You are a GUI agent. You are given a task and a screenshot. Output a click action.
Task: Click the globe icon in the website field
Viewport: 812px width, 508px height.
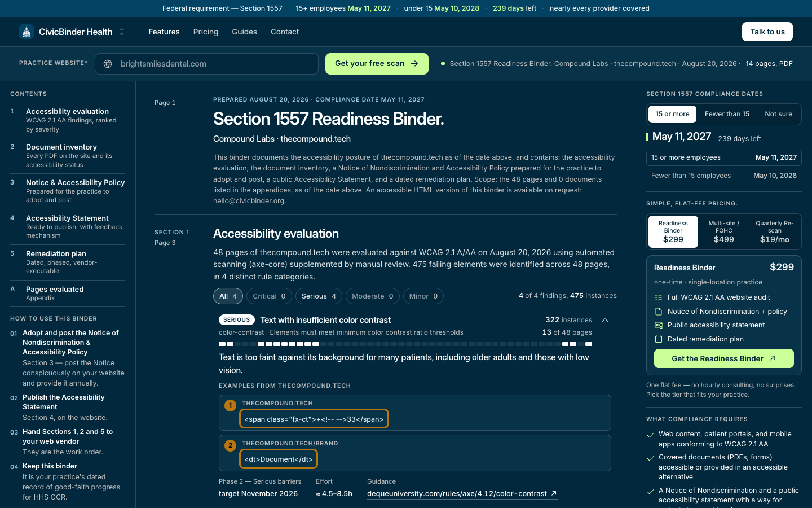pos(108,64)
